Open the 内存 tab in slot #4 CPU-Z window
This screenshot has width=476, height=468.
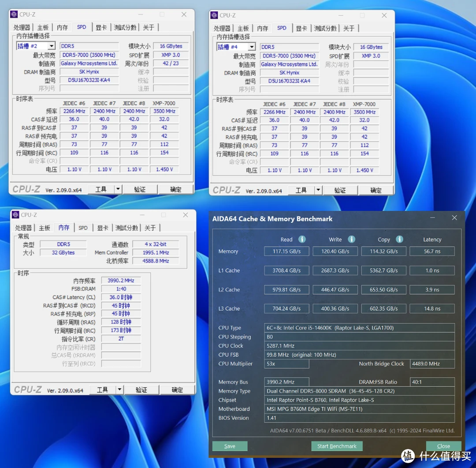click(x=263, y=28)
